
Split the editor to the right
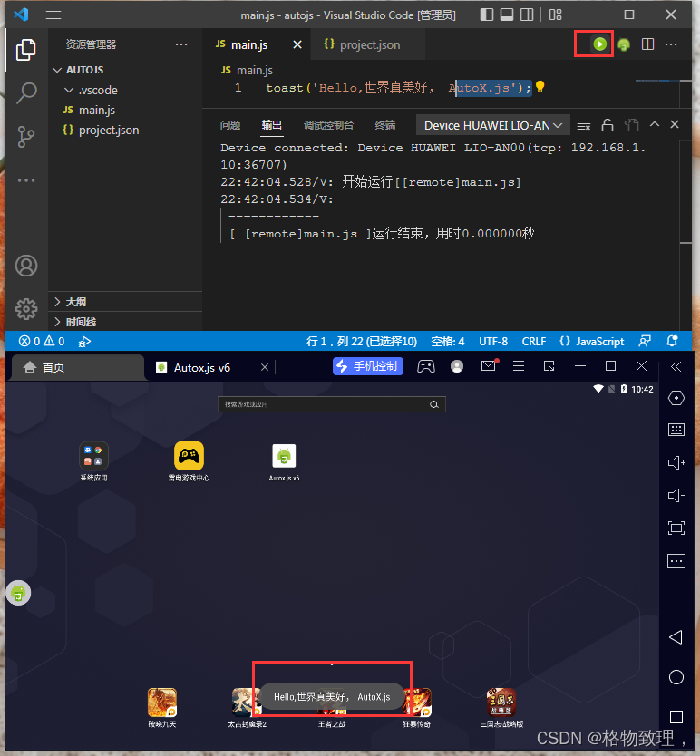coord(648,44)
